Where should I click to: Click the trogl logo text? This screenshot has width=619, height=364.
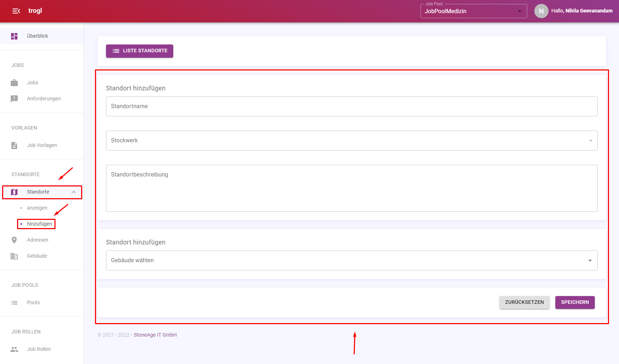pyautogui.click(x=35, y=11)
